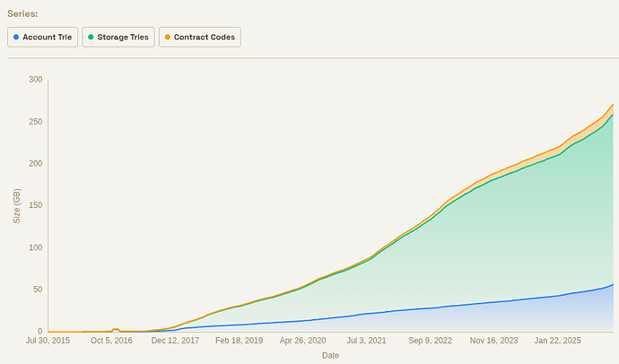The width and height of the screenshot is (619, 364).
Task: Click the blue dot beside Account Trie
Action: [x=17, y=37]
